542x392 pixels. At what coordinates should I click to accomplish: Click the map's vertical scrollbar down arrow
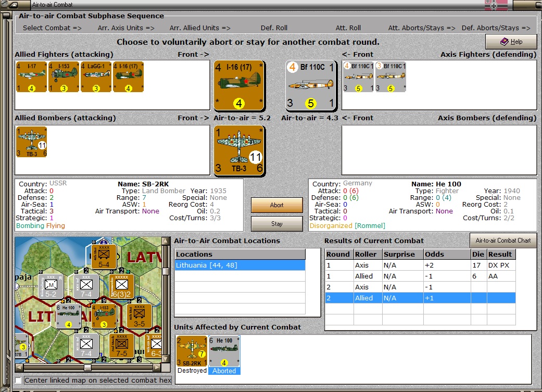(166, 359)
